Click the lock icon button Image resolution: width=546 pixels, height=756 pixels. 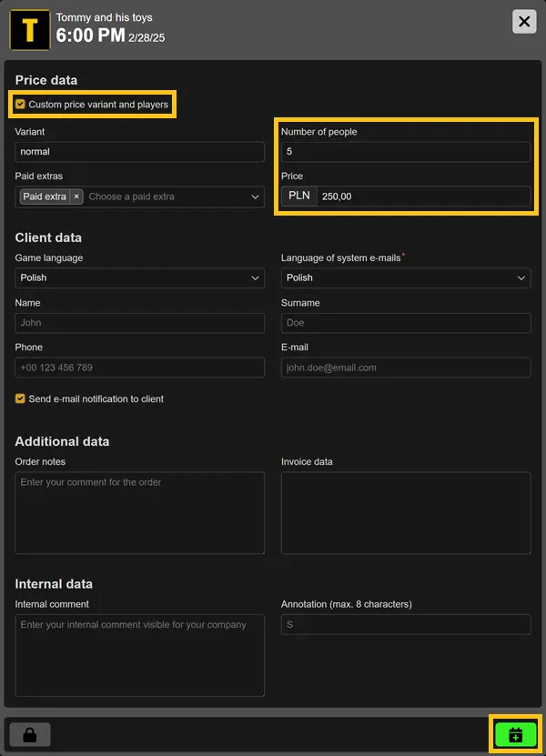(x=29, y=734)
